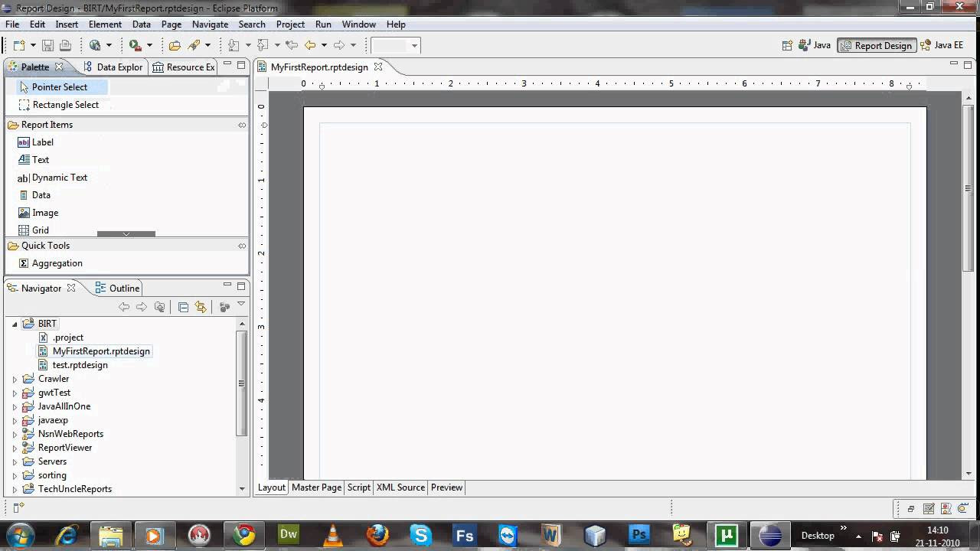This screenshot has height=551, width=980.
Task: Click Navigator Up one level icon
Action: (159, 307)
